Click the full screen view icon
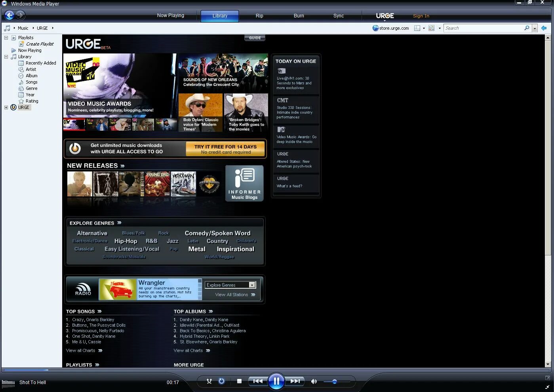Image resolution: width=554 pixels, height=392 pixels. pyautogui.click(x=547, y=378)
